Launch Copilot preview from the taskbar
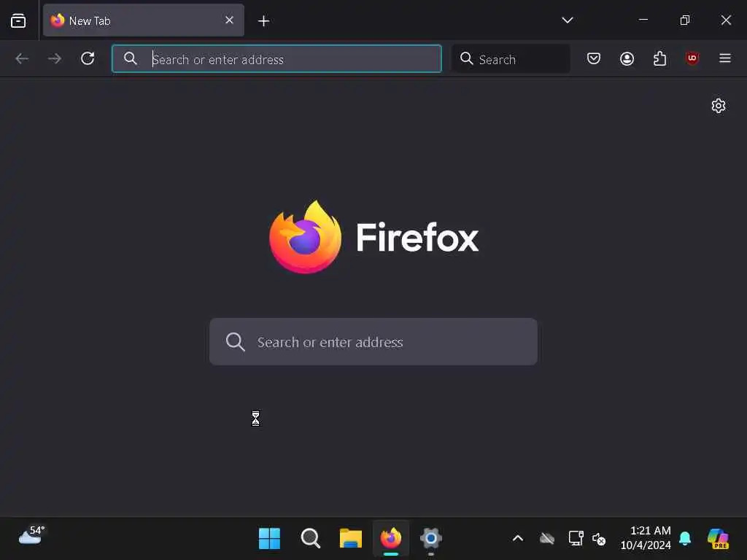The height and width of the screenshot is (560, 747). point(718,539)
